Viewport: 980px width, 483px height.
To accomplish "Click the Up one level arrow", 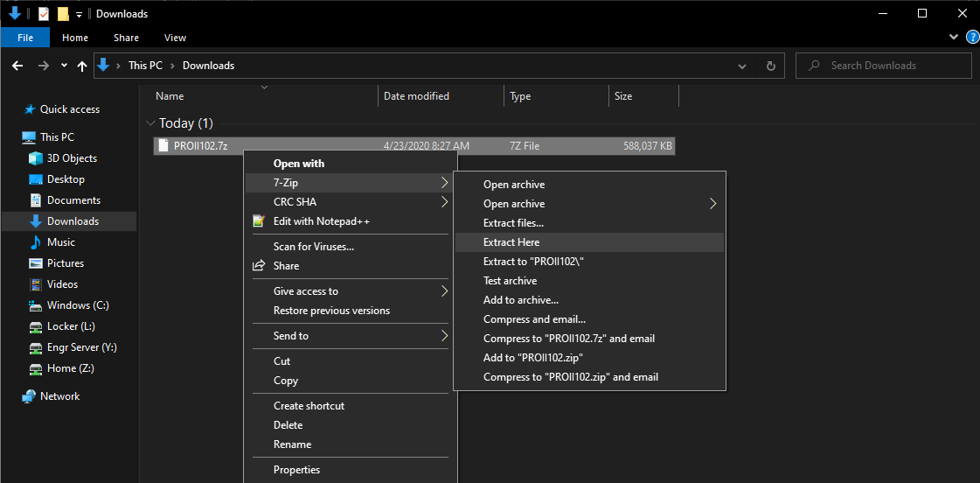I will 82,66.
